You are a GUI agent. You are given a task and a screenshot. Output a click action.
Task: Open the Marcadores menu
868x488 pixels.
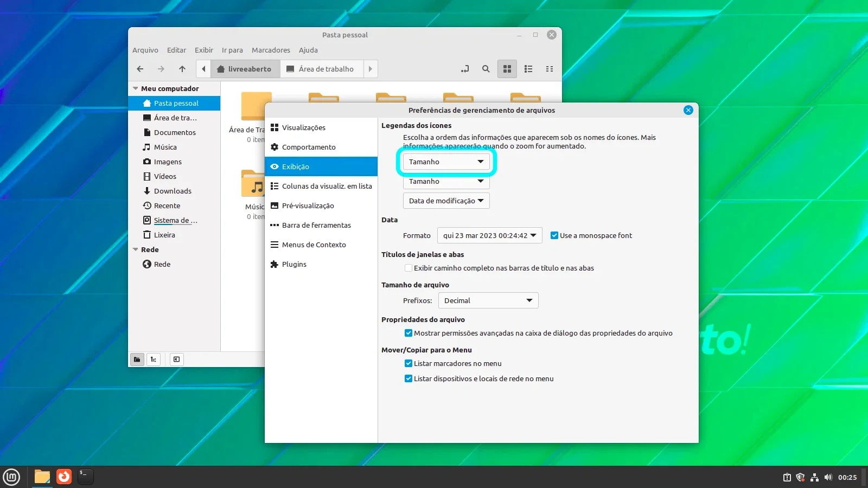(x=271, y=50)
